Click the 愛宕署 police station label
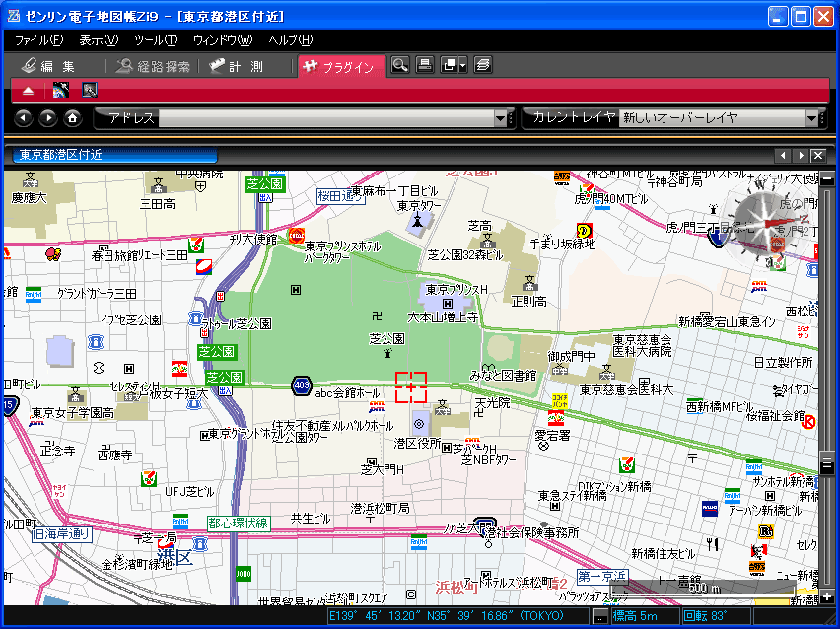Viewport: 840px width, 629px height. pos(552,436)
